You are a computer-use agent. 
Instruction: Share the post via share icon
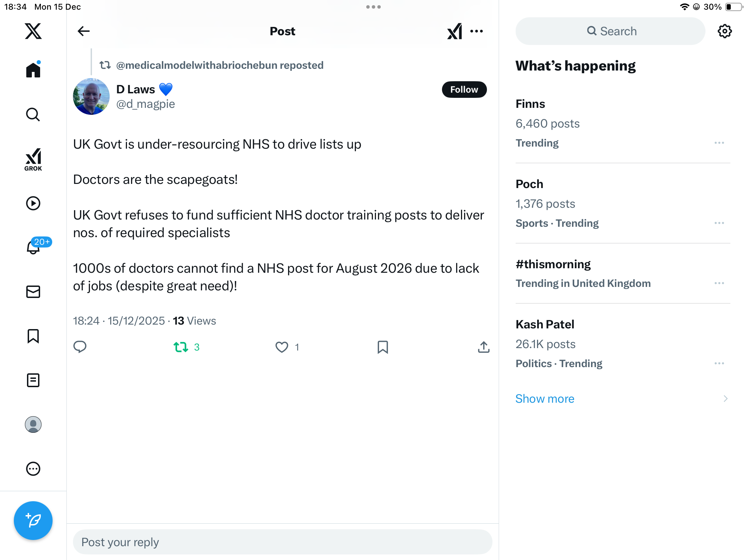pyautogui.click(x=483, y=347)
